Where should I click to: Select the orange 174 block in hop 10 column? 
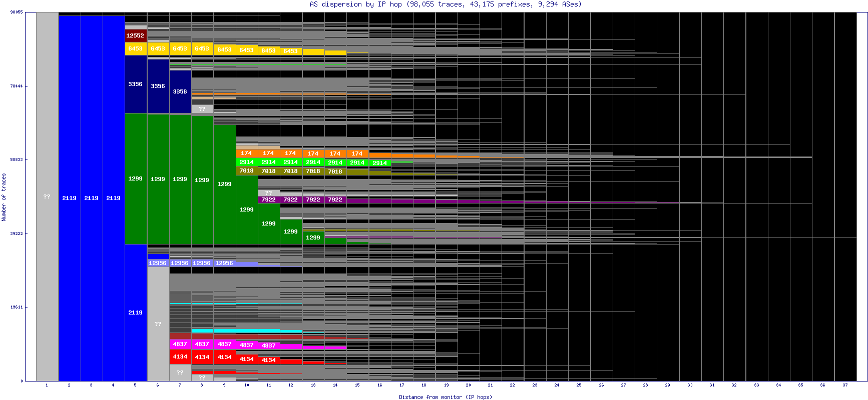[247, 153]
